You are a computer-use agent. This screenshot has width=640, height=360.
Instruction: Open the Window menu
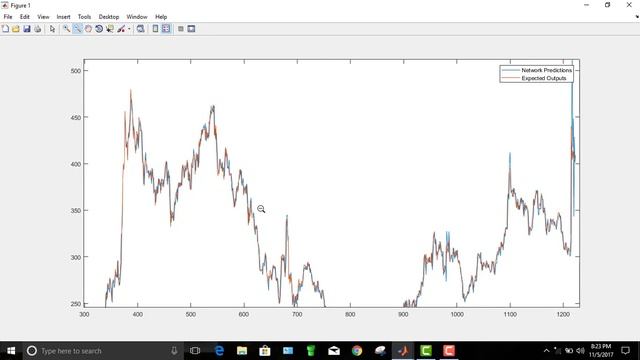point(137,17)
